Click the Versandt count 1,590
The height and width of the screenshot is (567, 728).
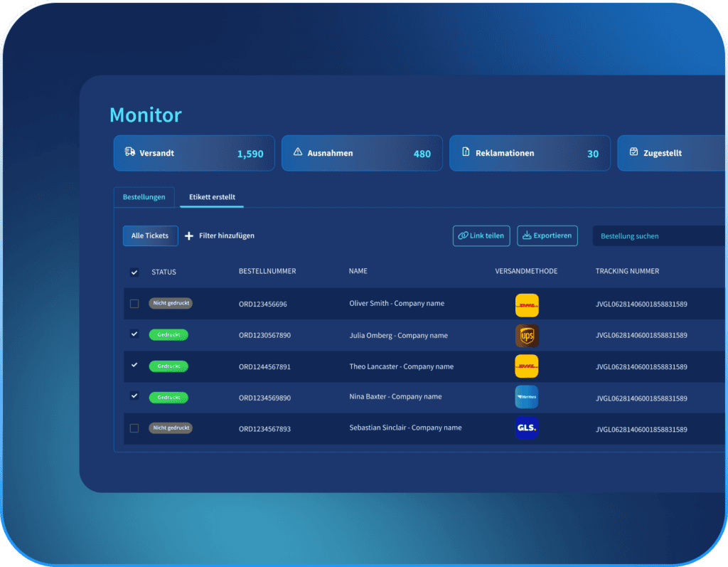[250, 154]
